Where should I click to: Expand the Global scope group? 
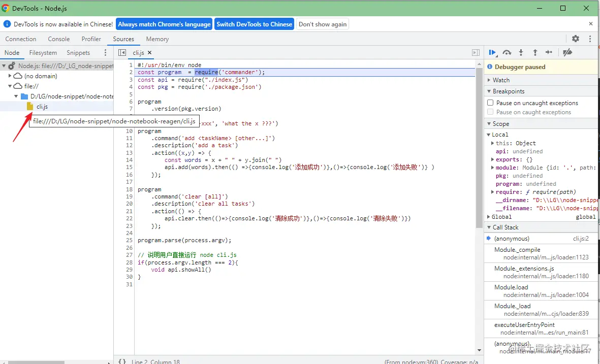[489, 217]
